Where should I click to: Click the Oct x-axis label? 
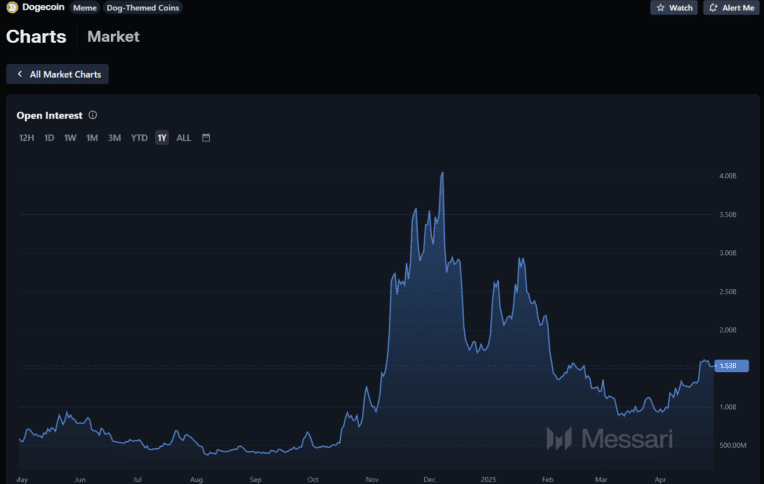pyautogui.click(x=313, y=480)
